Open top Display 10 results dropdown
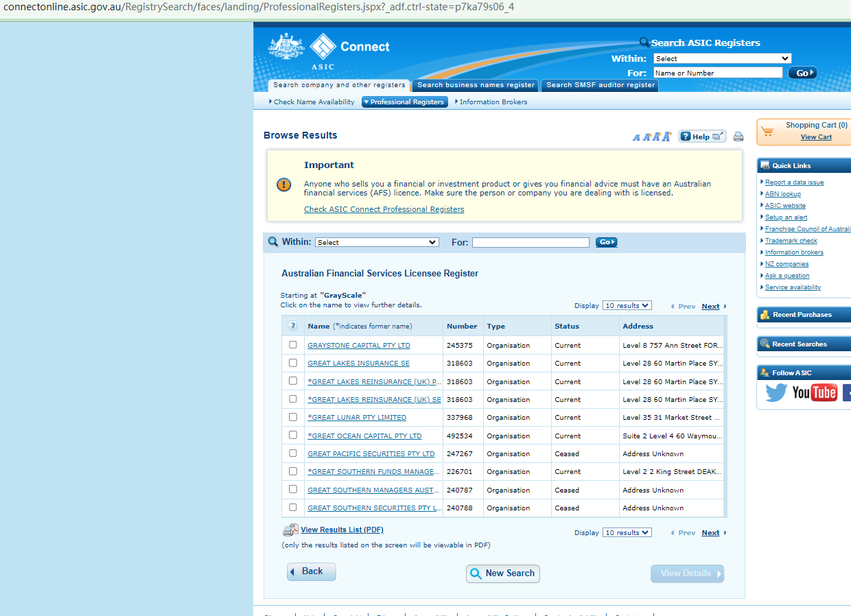This screenshot has width=851, height=616. coord(627,305)
